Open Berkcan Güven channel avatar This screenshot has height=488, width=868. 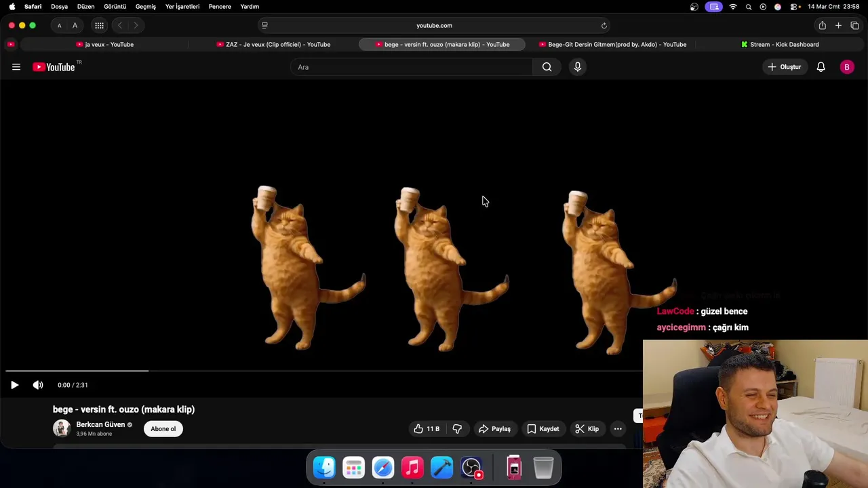point(62,428)
